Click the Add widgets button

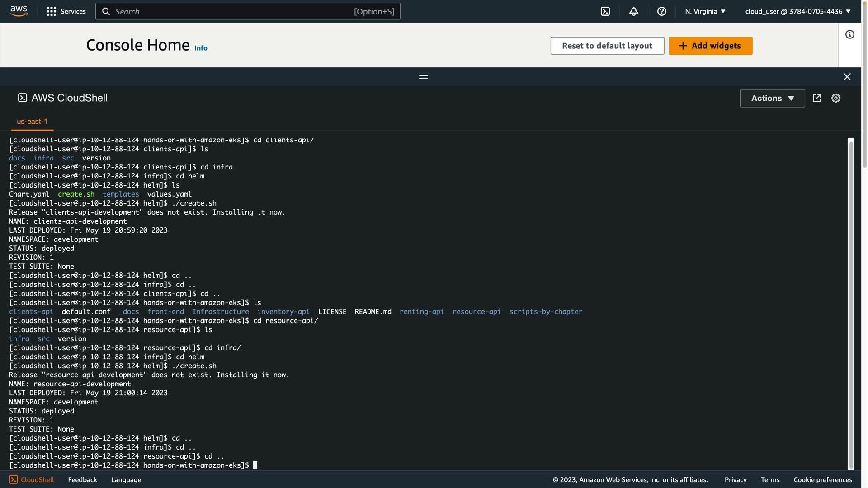(x=710, y=46)
